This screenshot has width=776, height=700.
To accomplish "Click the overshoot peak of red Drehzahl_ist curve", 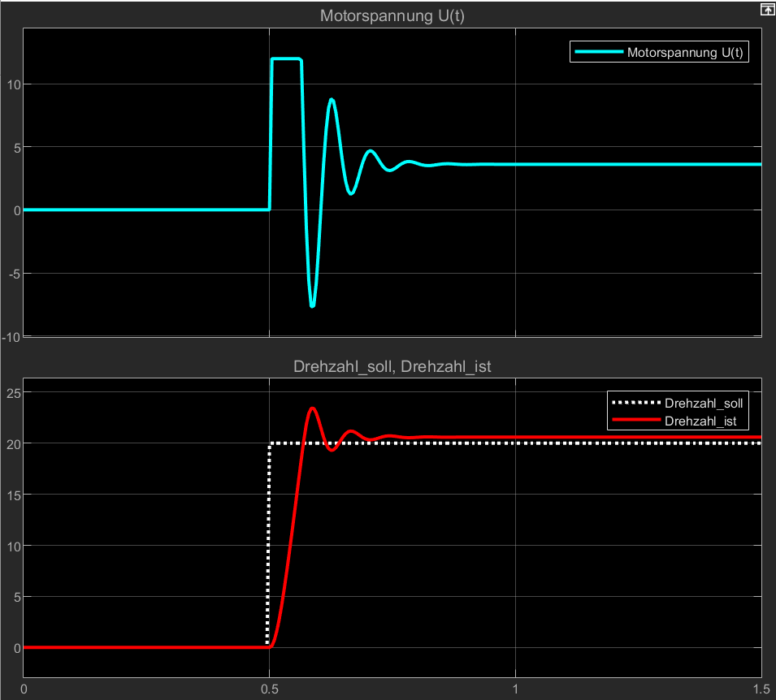I will [x=311, y=408].
